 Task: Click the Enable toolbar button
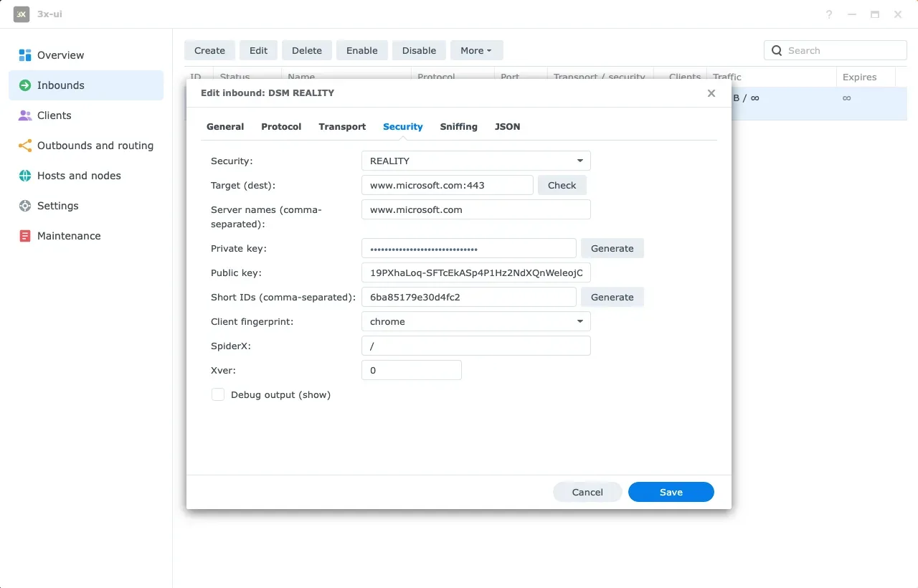pos(362,50)
